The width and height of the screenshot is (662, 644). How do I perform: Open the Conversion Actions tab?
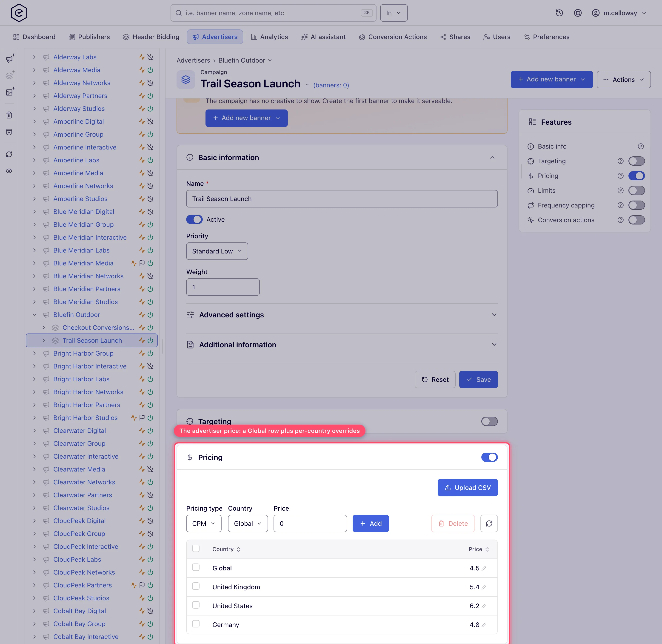(x=393, y=37)
